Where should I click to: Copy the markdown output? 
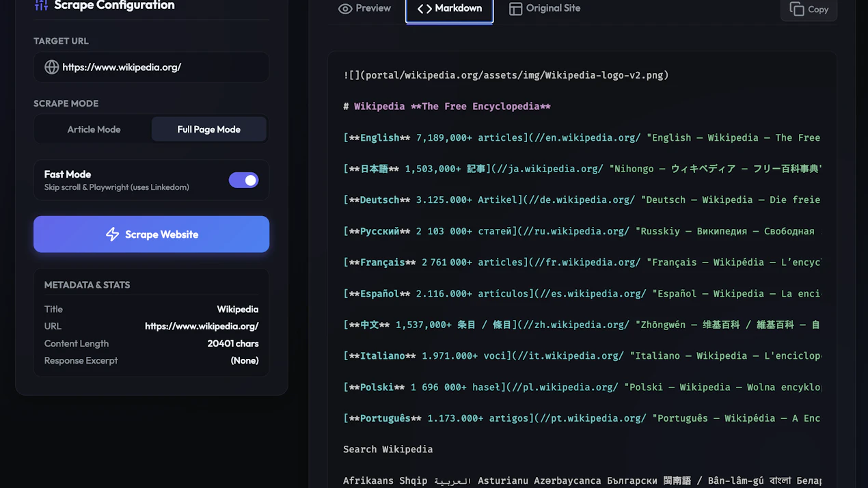809,9
